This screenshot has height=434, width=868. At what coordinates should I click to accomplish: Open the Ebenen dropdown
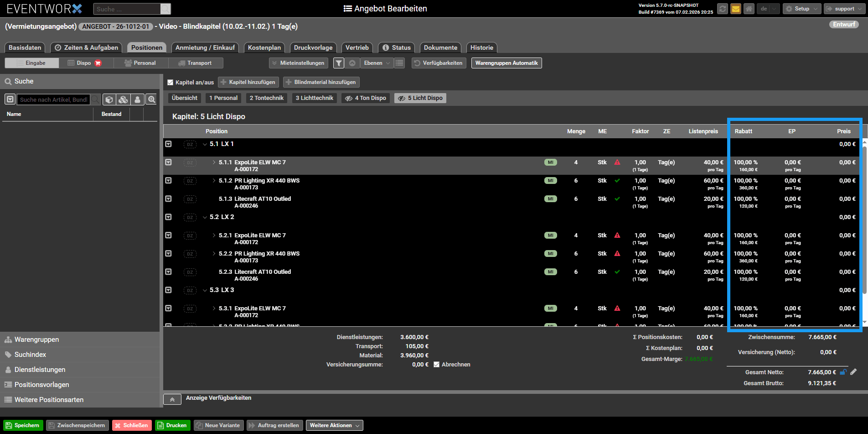pyautogui.click(x=377, y=63)
